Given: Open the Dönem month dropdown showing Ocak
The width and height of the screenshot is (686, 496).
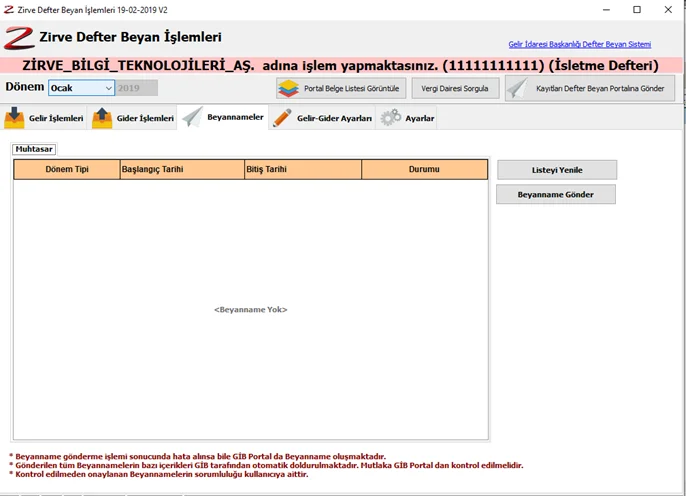Looking at the screenshot, I should (x=81, y=88).
